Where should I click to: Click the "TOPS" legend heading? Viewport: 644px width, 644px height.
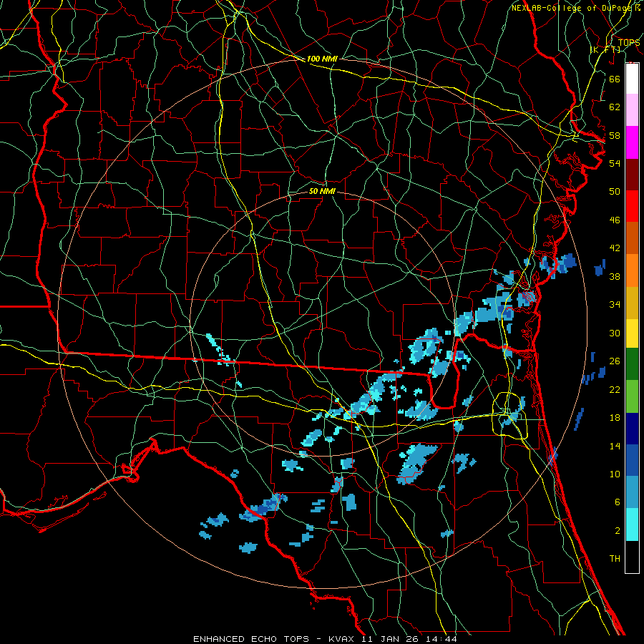[629, 42]
